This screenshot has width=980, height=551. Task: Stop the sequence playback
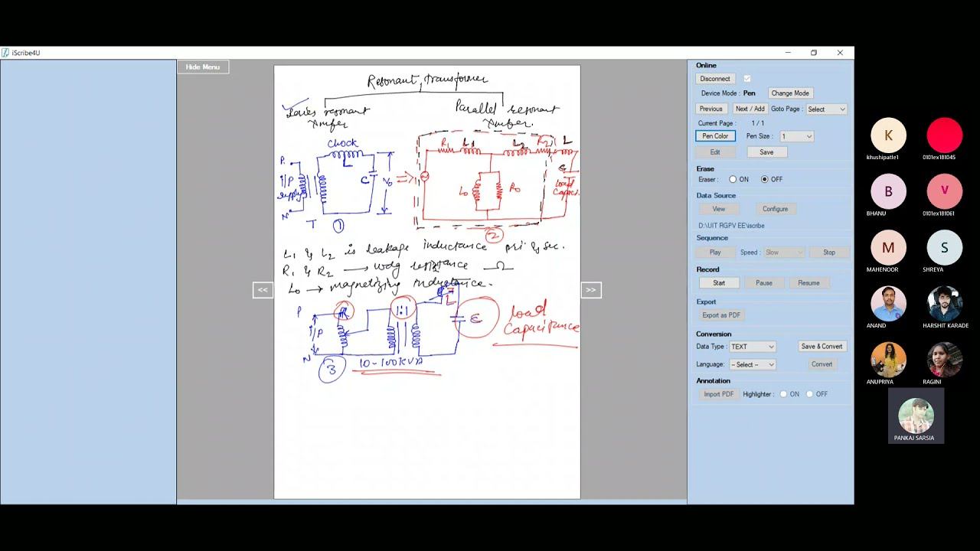click(829, 253)
